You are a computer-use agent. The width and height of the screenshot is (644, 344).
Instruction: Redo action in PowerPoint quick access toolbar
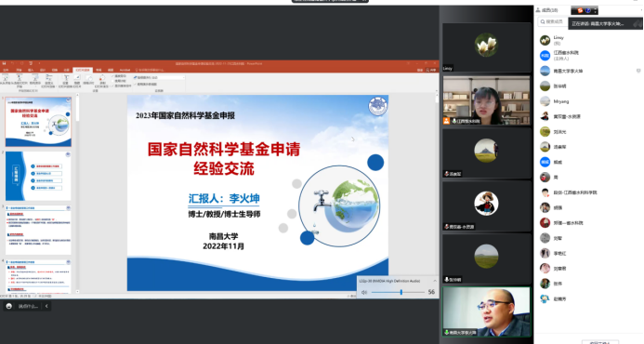[21, 64]
